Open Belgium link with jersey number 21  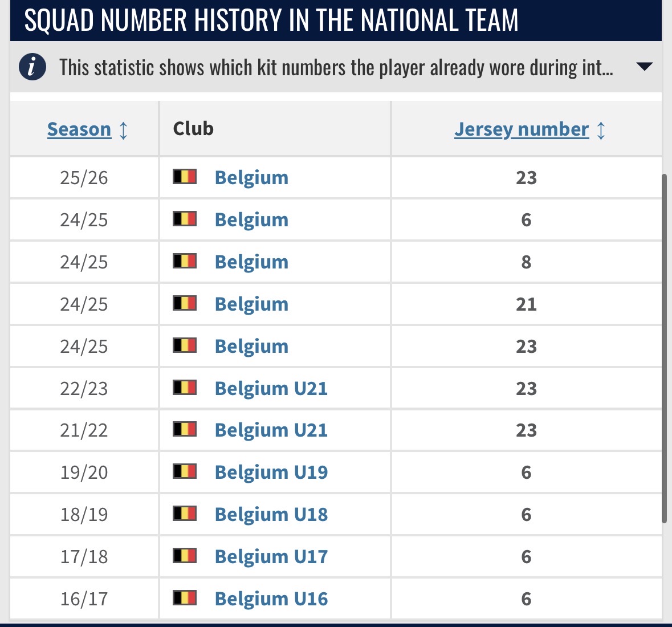(251, 304)
